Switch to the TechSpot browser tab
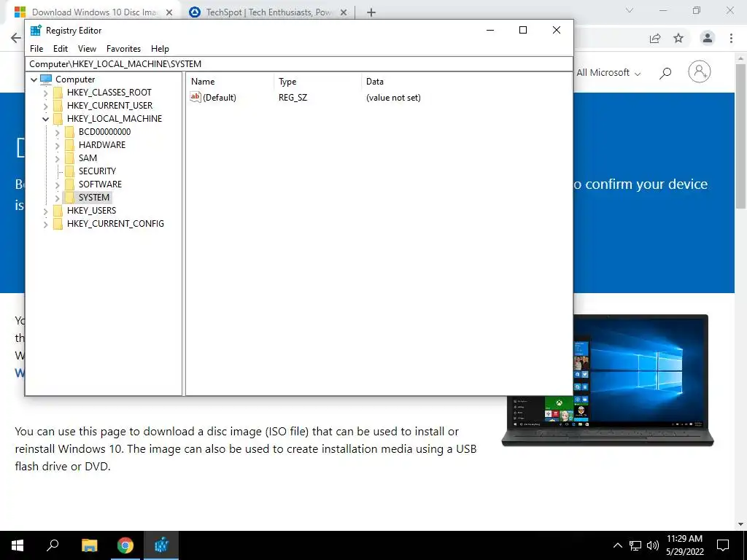The width and height of the screenshot is (747, 560). pos(268,12)
